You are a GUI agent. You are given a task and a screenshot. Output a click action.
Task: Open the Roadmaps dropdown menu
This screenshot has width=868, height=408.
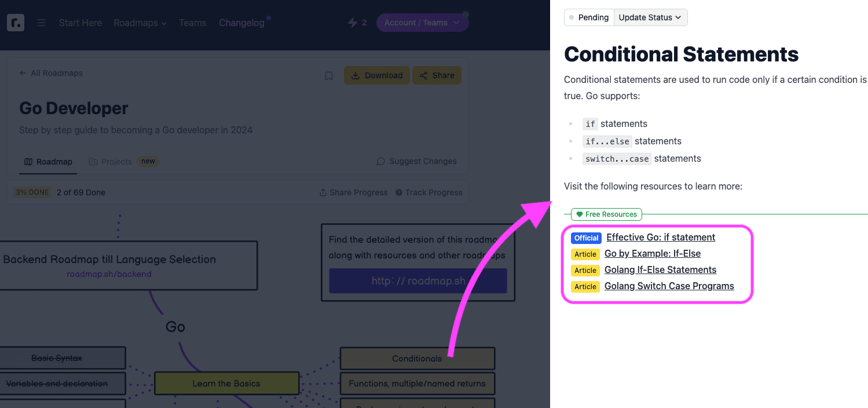click(140, 23)
